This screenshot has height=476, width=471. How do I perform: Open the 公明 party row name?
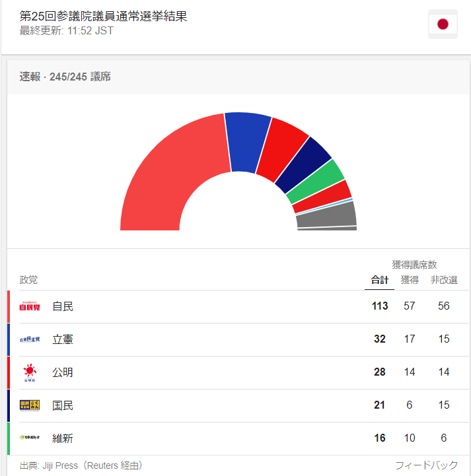coord(63,372)
